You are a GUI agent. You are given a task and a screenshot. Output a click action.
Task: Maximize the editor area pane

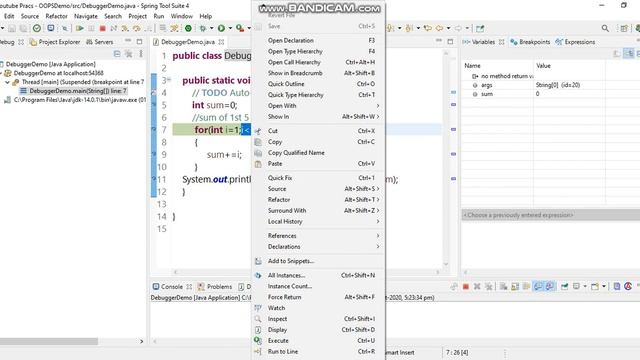click(x=450, y=42)
